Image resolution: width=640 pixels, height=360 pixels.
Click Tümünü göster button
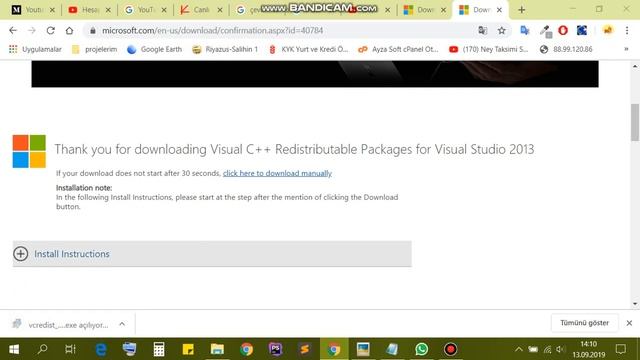[x=584, y=323]
